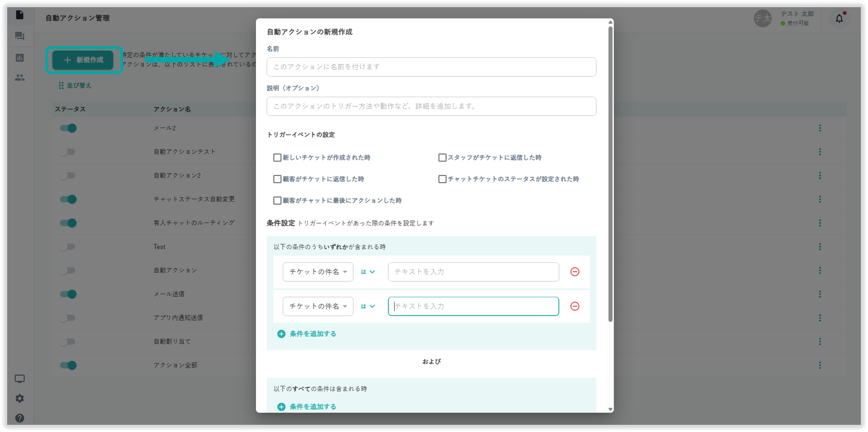
Task: Click the monitor icon in the sidebar
Action: [x=20, y=378]
